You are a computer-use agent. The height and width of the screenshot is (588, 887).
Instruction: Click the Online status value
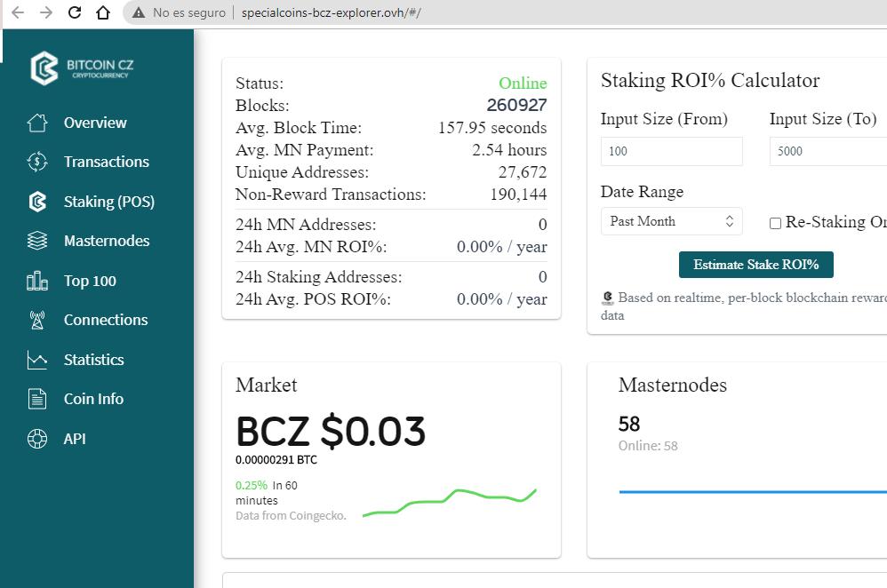523,83
